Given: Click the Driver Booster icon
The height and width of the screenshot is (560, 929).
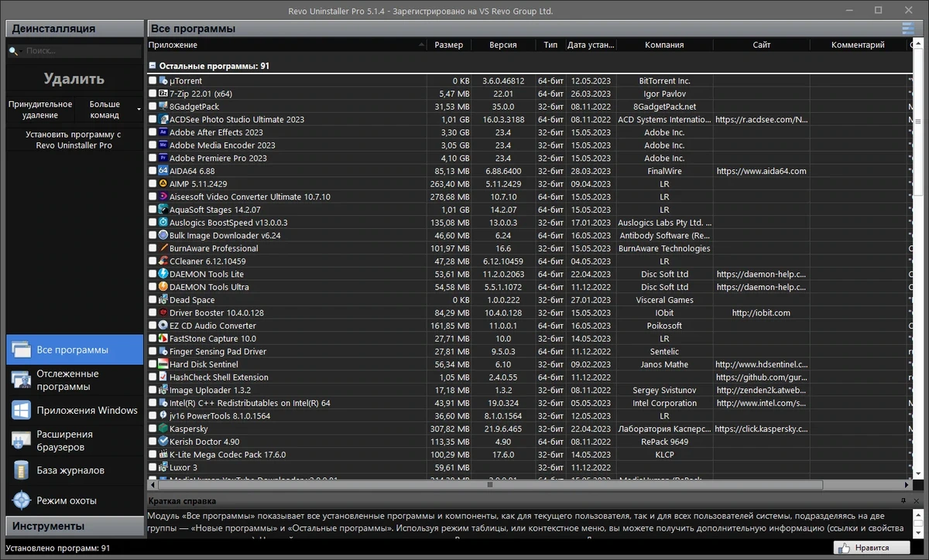Looking at the screenshot, I should 163,312.
